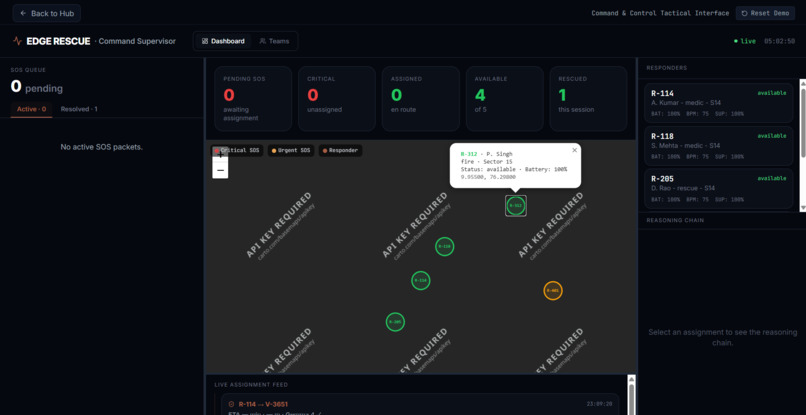806x415 pixels.
Task: Click the selected R-312 map marker
Action: [516, 206]
